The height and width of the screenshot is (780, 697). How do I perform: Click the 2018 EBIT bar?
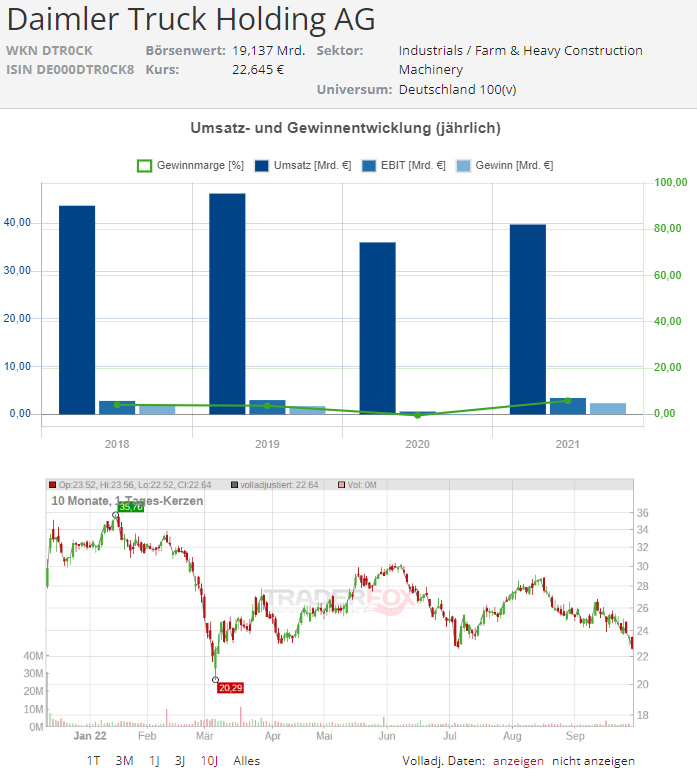pyautogui.click(x=117, y=407)
